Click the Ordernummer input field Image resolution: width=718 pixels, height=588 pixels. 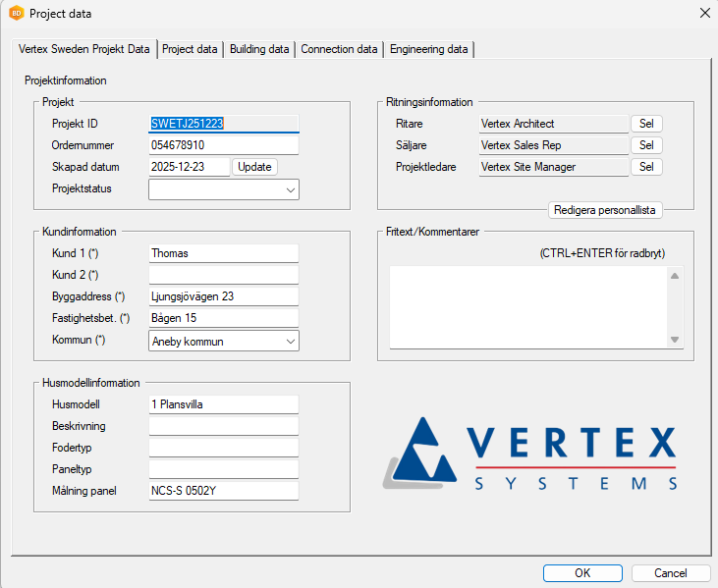(223, 145)
